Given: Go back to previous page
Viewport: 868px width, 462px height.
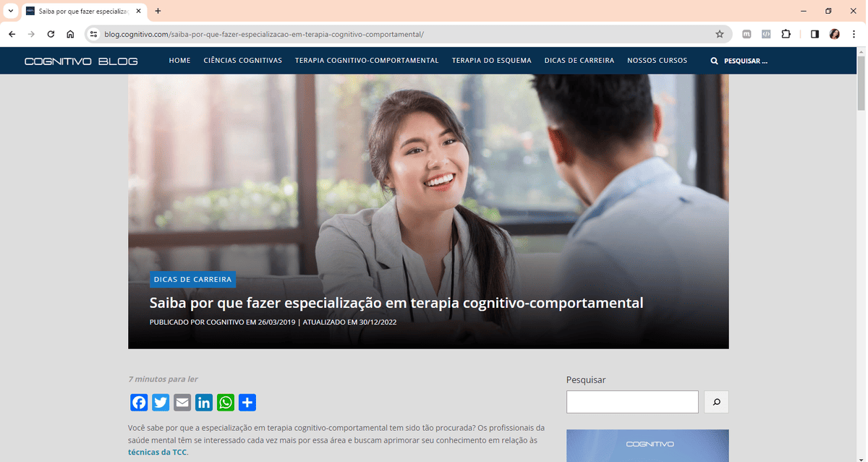Looking at the screenshot, I should (x=12, y=34).
